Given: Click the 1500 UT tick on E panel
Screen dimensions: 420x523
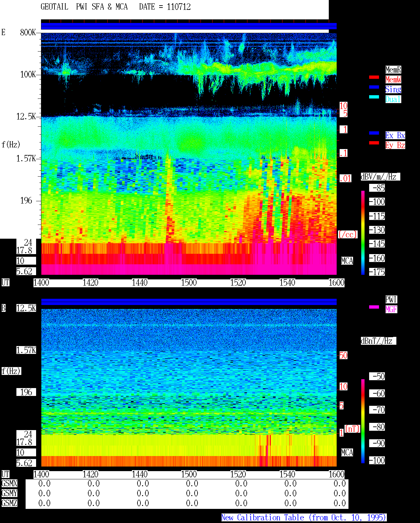Looking at the screenshot, I should pyautogui.click(x=189, y=283).
